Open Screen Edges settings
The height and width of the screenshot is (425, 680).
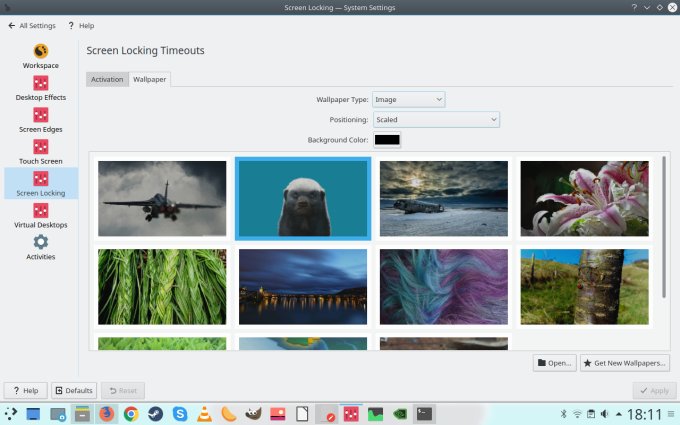(x=41, y=120)
